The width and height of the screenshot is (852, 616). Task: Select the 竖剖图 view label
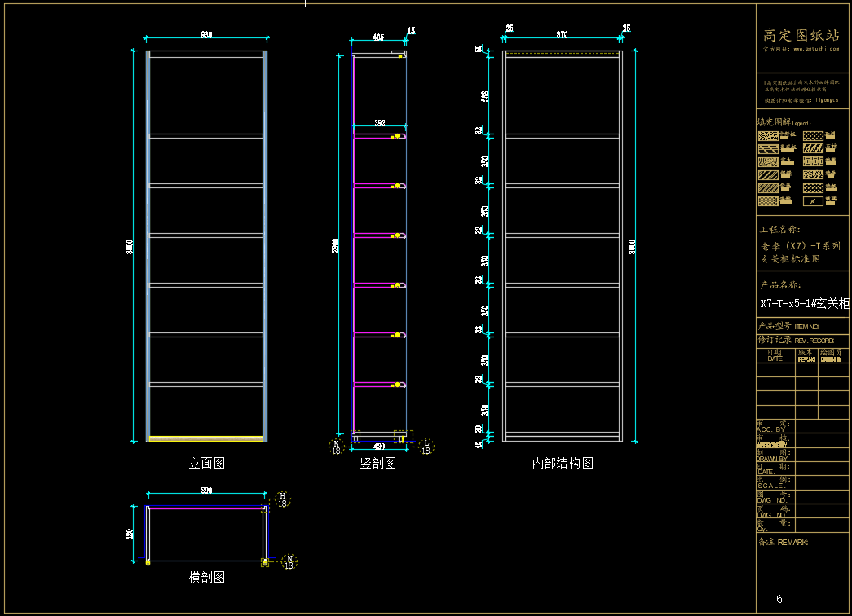378,463
